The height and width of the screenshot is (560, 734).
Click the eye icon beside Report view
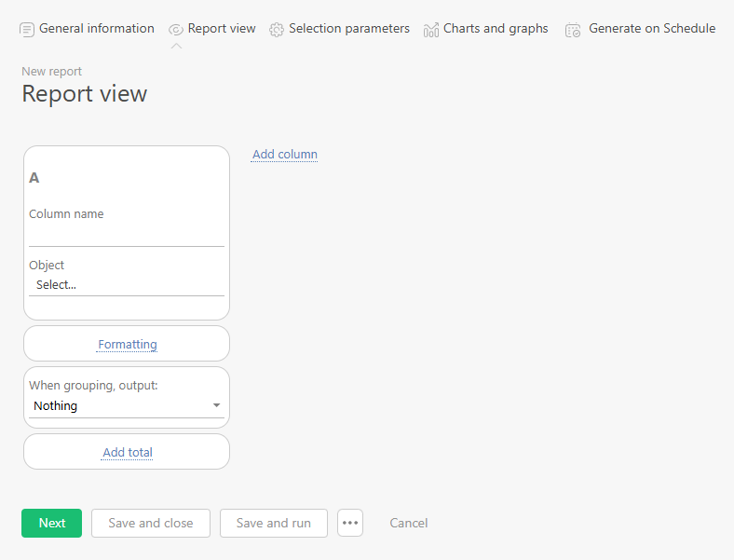pos(175,30)
